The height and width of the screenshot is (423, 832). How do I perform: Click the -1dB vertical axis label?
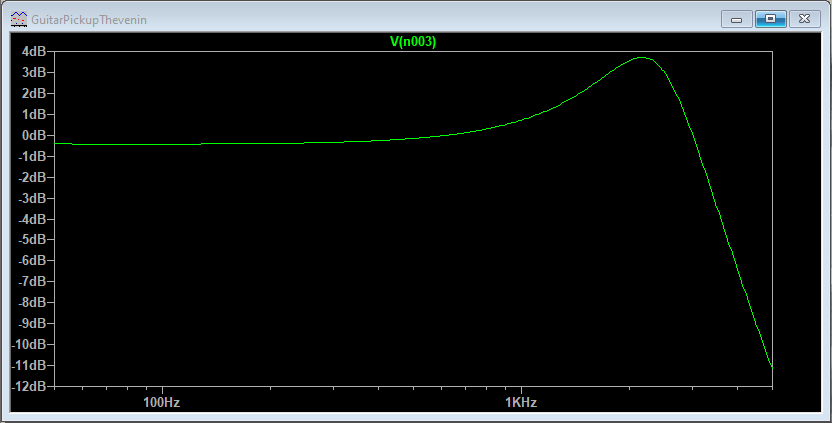point(32,156)
